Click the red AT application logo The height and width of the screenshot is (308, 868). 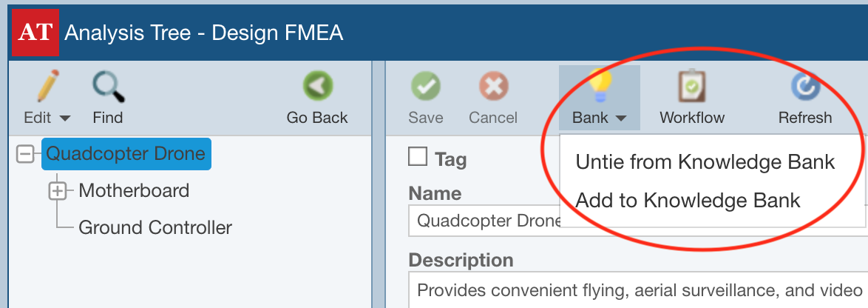pyautogui.click(x=35, y=33)
